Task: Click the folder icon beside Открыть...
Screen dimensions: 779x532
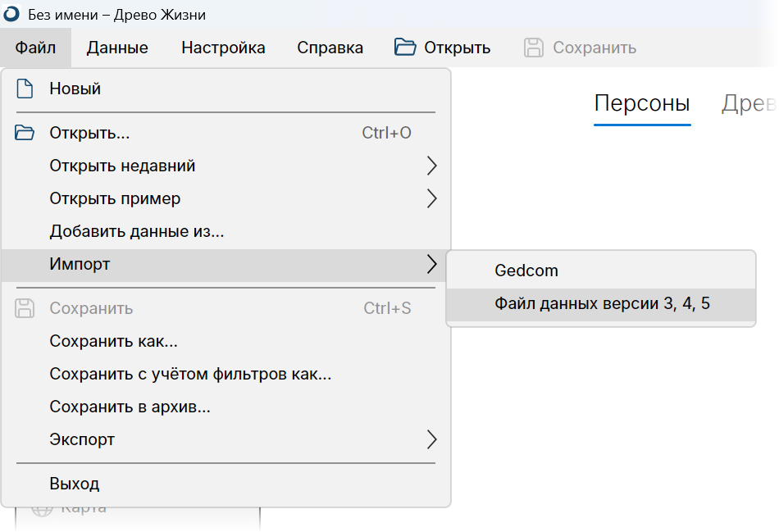Action: tap(25, 133)
